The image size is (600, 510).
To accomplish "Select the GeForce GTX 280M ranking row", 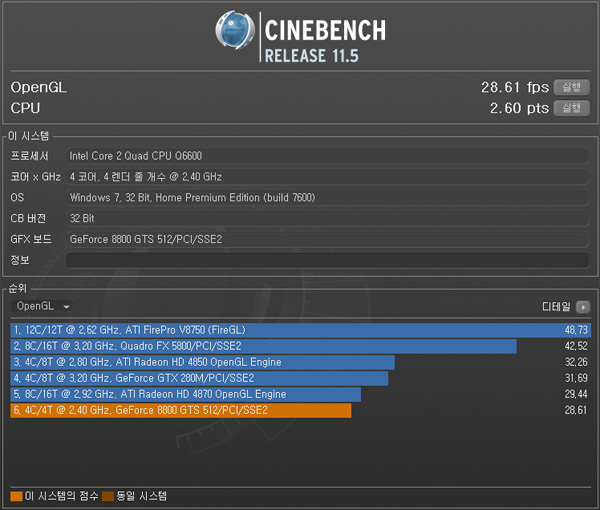I will coord(300,378).
